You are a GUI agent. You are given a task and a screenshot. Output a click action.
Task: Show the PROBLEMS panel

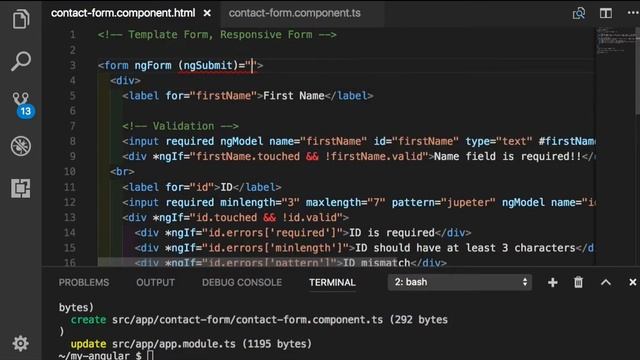pos(84,282)
